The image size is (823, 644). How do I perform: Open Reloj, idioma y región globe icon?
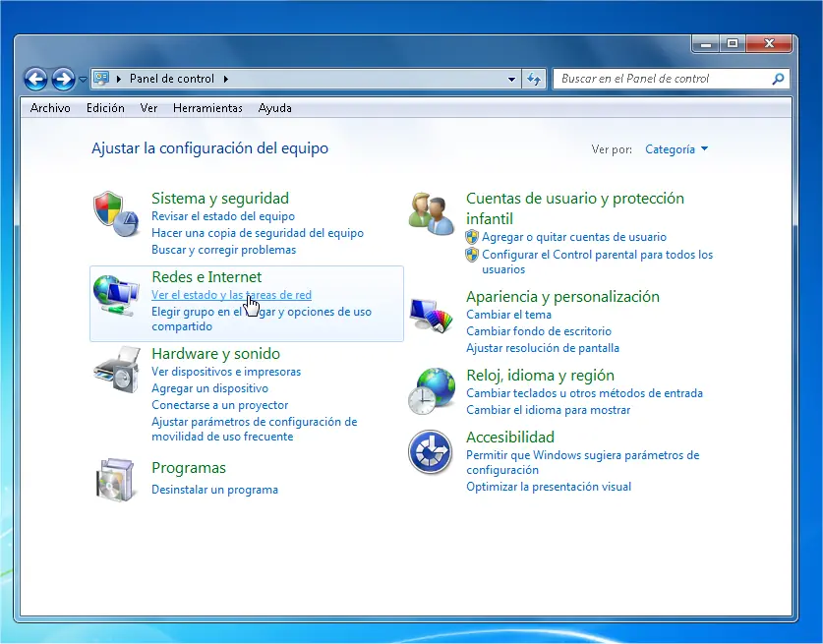(431, 390)
